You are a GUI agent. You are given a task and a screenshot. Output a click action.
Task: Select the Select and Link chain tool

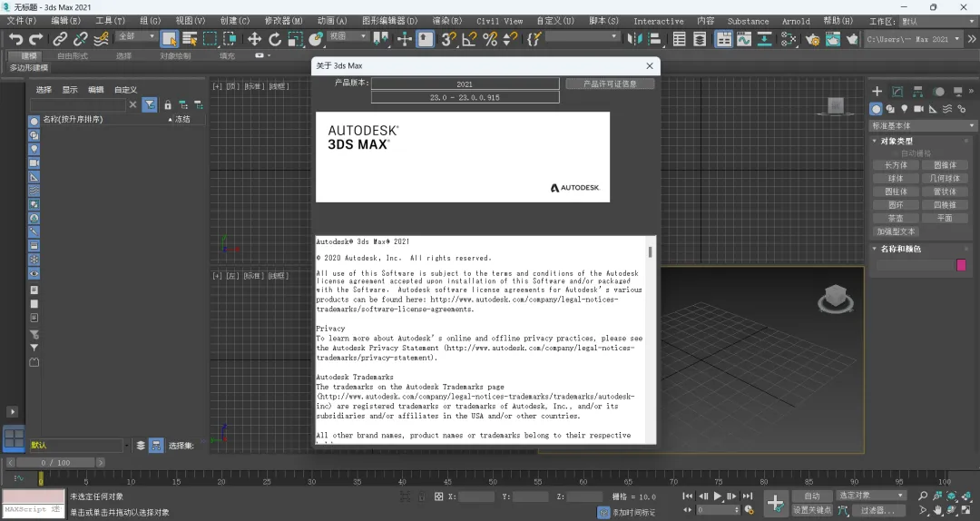pos(59,39)
